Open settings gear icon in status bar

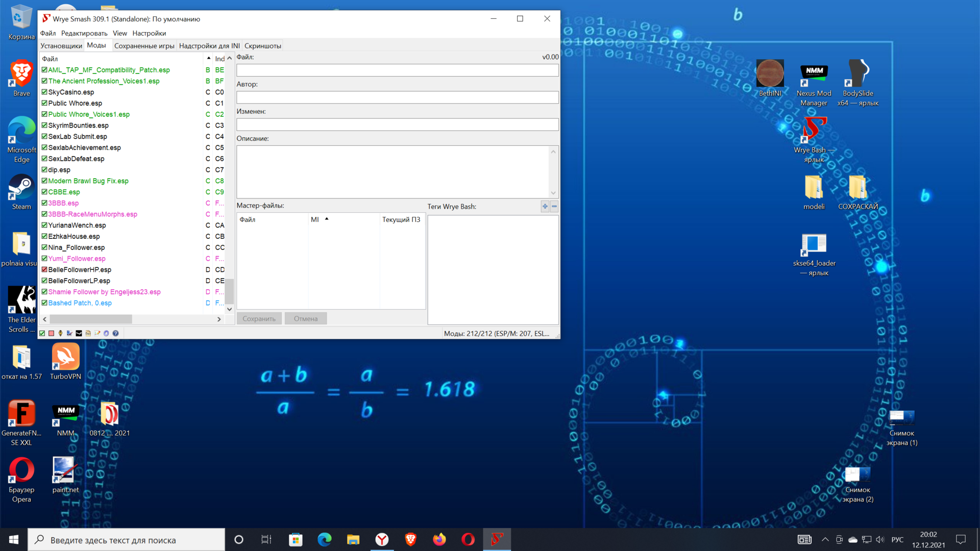coord(106,333)
